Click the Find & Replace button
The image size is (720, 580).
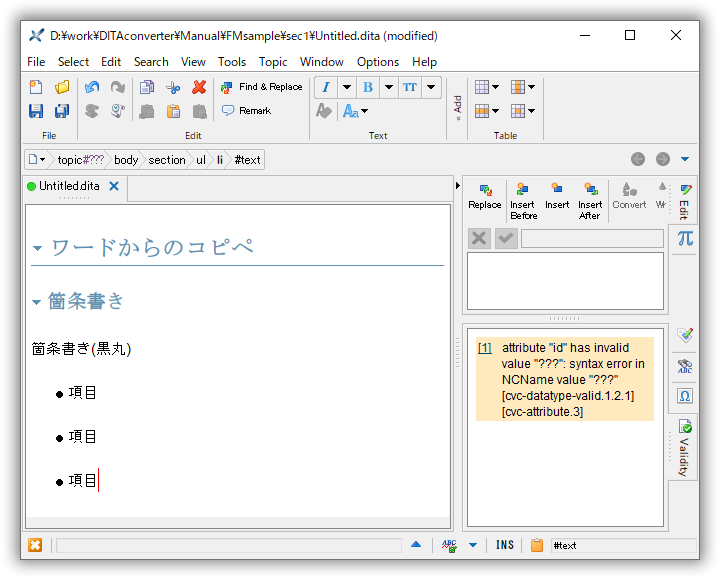[x=261, y=87]
